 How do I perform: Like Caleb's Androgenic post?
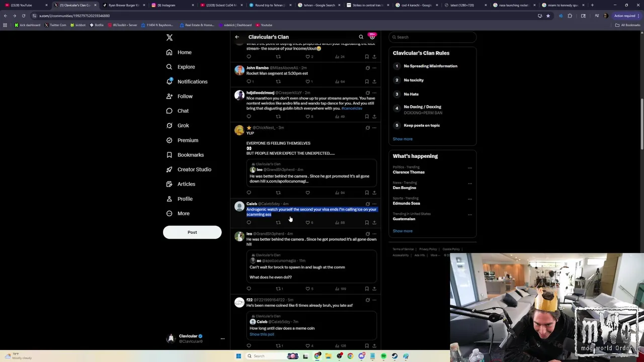[308, 223]
